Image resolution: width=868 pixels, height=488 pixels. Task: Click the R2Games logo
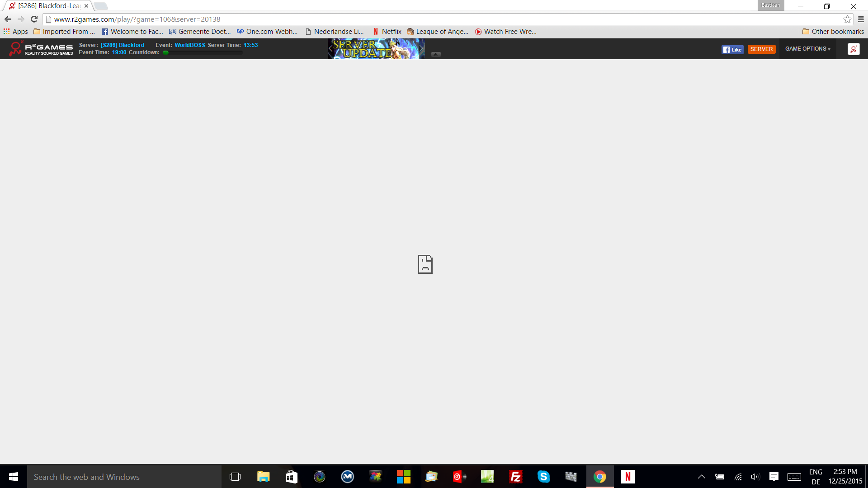41,48
